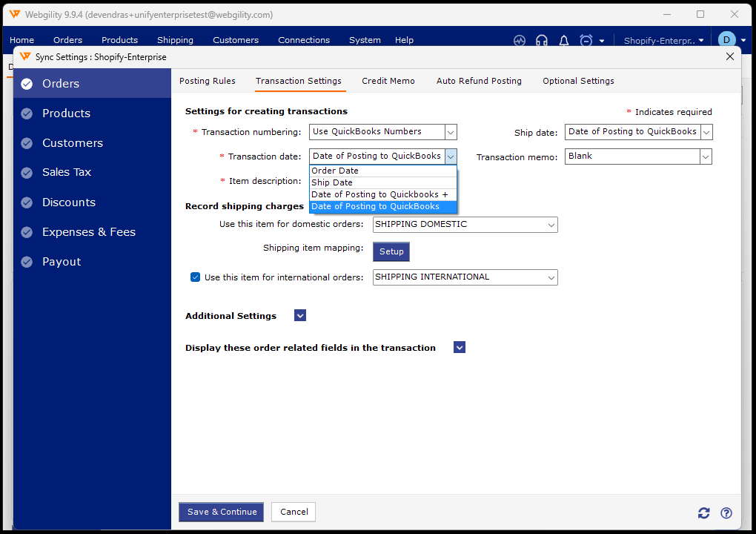Open notifications with the bell icon
Image resolution: width=756 pixels, height=534 pixels.
tap(564, 41)
